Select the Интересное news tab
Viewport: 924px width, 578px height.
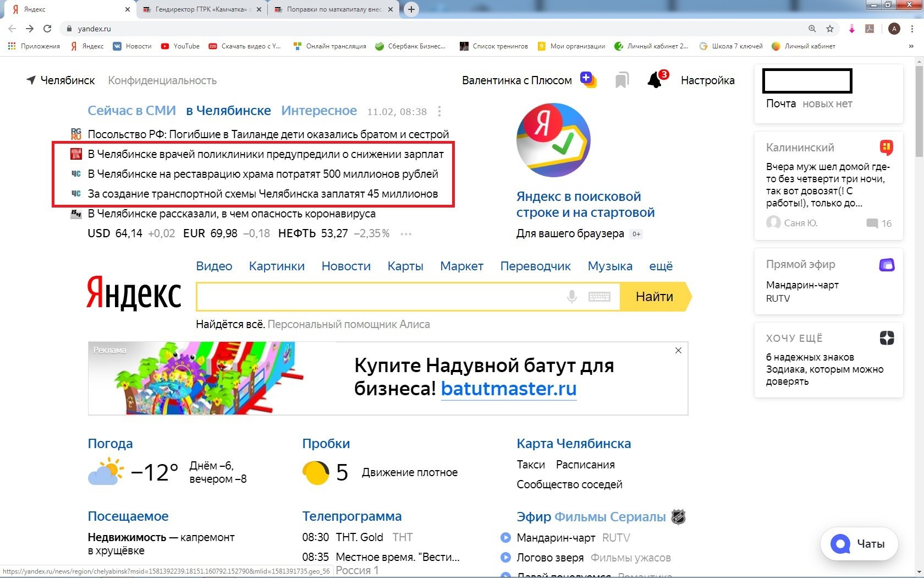[x=319, y=111]
